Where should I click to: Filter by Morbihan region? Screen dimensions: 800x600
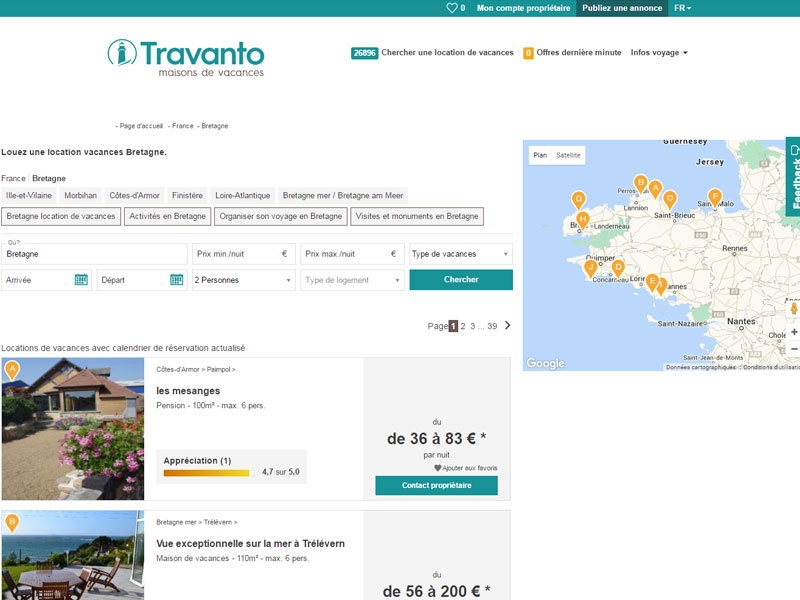[x=80, y=195]
